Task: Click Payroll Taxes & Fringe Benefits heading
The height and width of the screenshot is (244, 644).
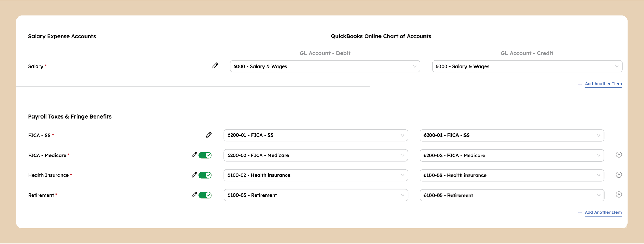Action: [70, 116]
